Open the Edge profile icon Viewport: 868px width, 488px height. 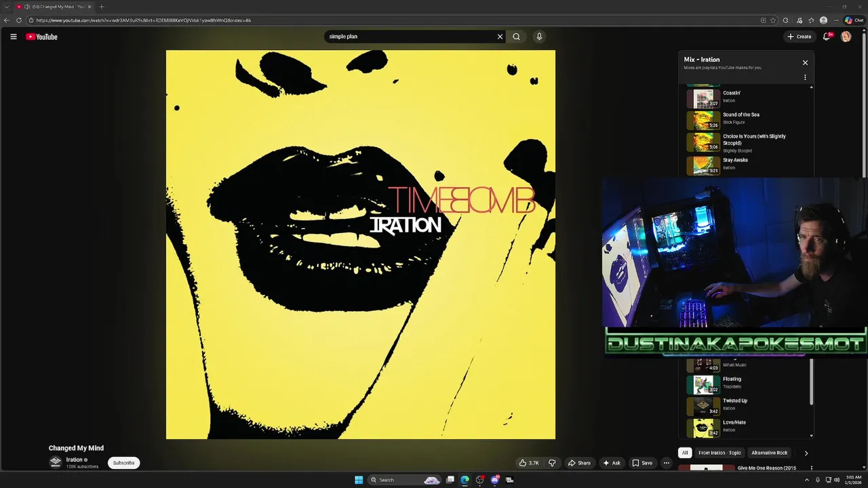[x=823, y=20]
